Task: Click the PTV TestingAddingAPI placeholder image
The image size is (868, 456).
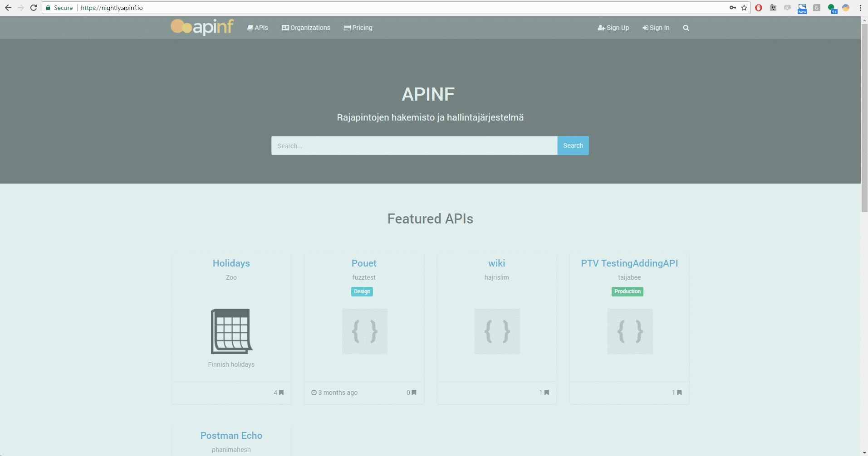Action: pyautogui.click(x=630, y=331)
